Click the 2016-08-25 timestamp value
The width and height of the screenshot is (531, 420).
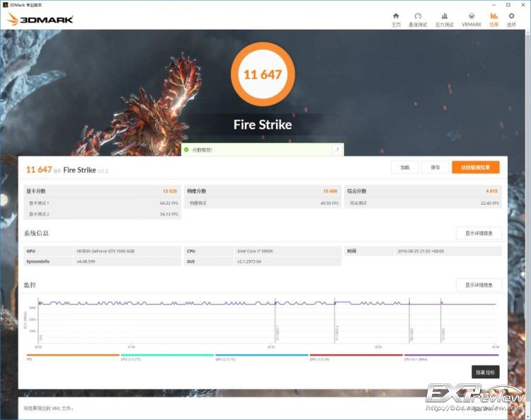(421, 251)
